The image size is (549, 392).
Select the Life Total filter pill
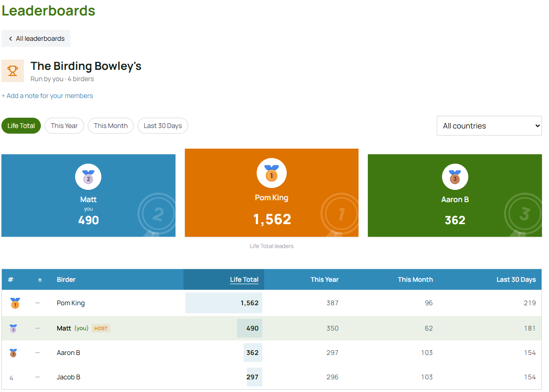(21, 126)
